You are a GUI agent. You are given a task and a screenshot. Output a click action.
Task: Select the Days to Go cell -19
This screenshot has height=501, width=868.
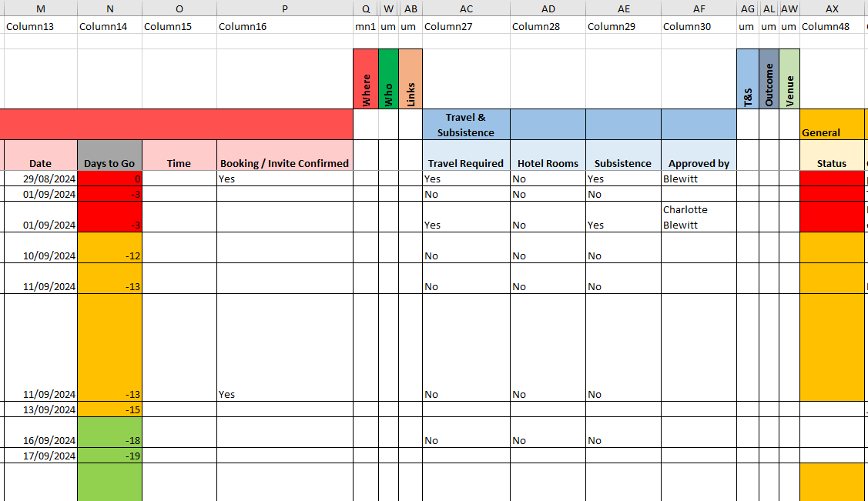[109, 456]
